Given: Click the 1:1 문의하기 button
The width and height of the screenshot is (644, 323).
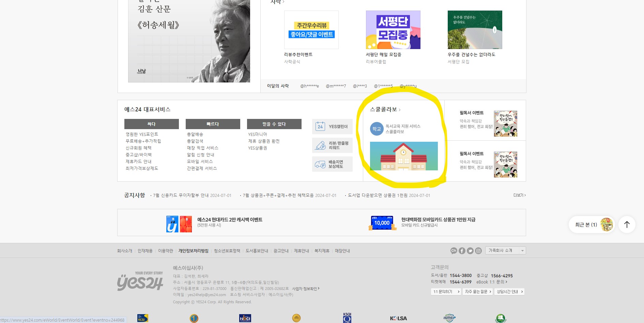Looking at the screenshot, I should click(x=446, y=292).
